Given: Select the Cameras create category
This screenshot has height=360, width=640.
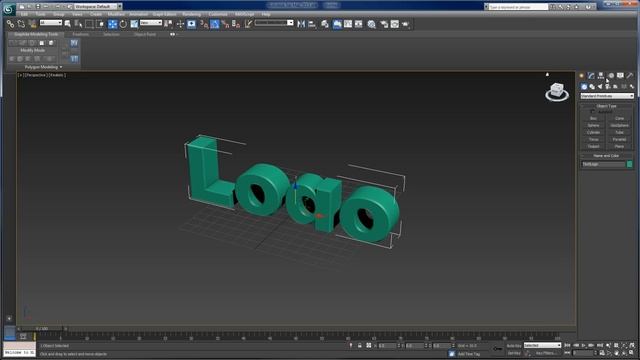Looking at the screenshot, I should point(608,87).
